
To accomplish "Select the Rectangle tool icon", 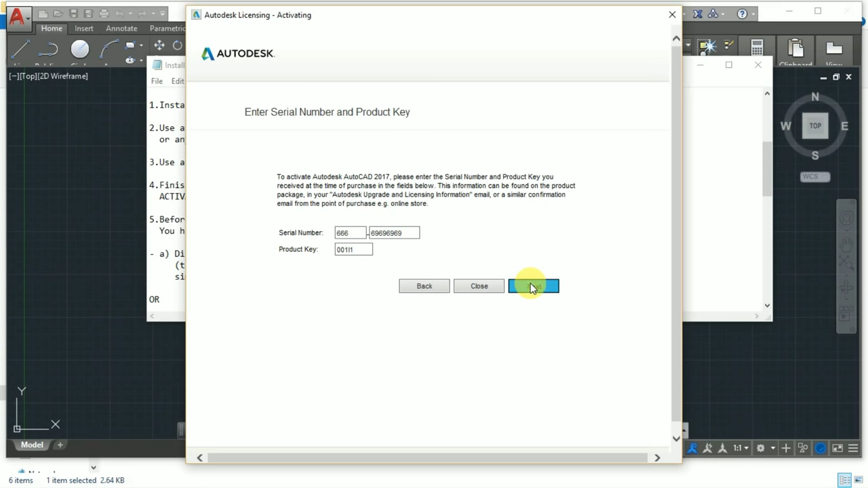I will tap(130, 45).
